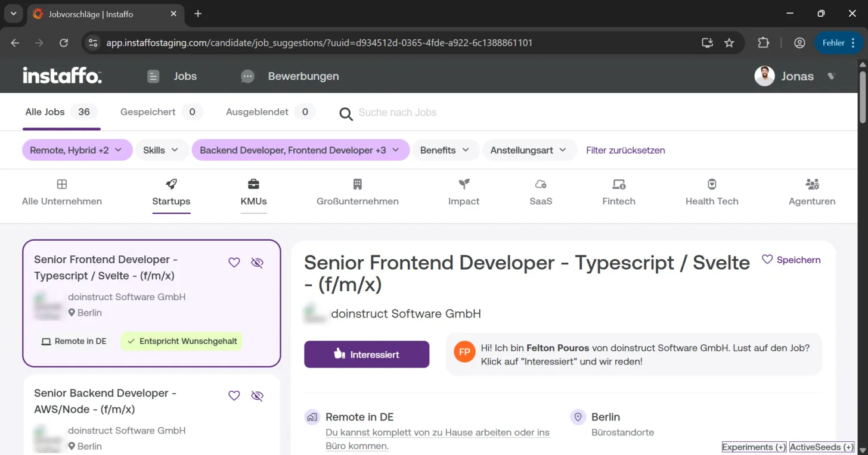Select the Startups rocket category
868x455 pixels.
[171, 192]
